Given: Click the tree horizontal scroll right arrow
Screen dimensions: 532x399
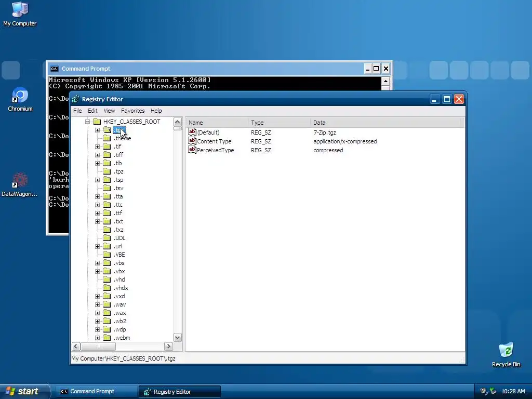Looking at the screenshot, I should 168,347.
